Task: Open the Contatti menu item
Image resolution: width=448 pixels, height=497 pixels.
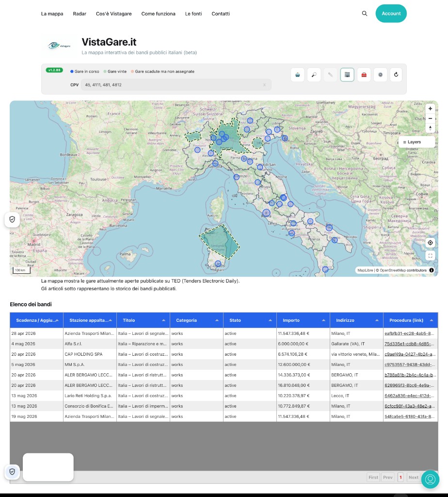Action: point(221,14)
